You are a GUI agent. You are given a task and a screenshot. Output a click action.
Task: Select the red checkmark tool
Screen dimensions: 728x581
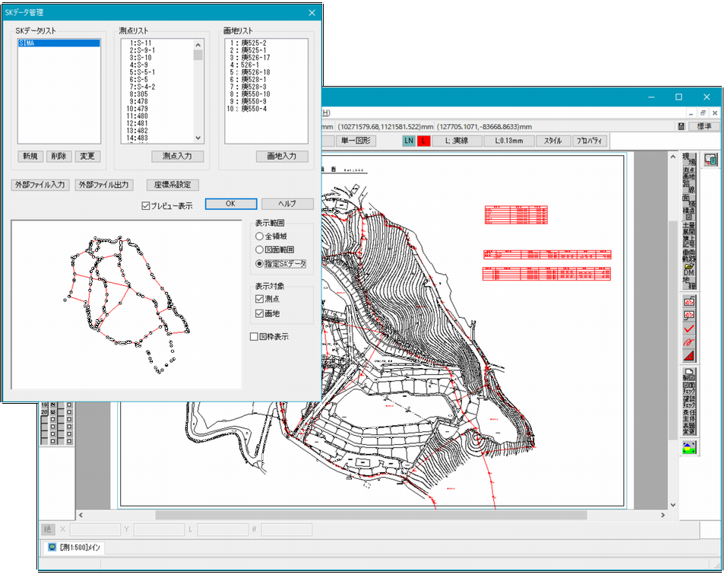(x=689, y=329)
